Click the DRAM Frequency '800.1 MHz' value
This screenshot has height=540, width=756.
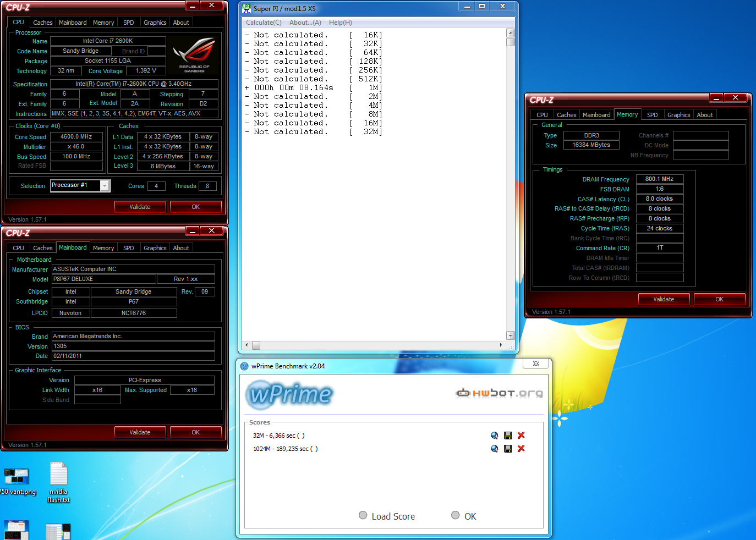[660, 179]
